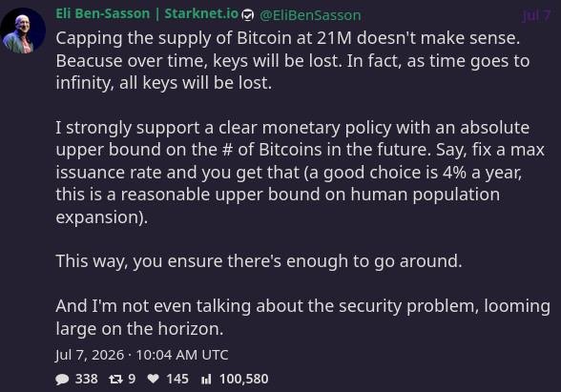This screenshot has height=392, width=561.
Task: Click the reply speech bubble icon
Action: coord(62,380)
